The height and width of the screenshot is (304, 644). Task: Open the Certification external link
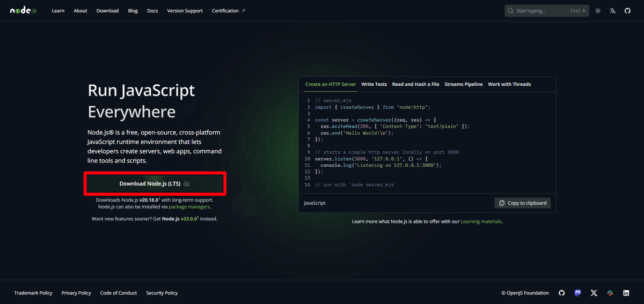click(229, 11)
